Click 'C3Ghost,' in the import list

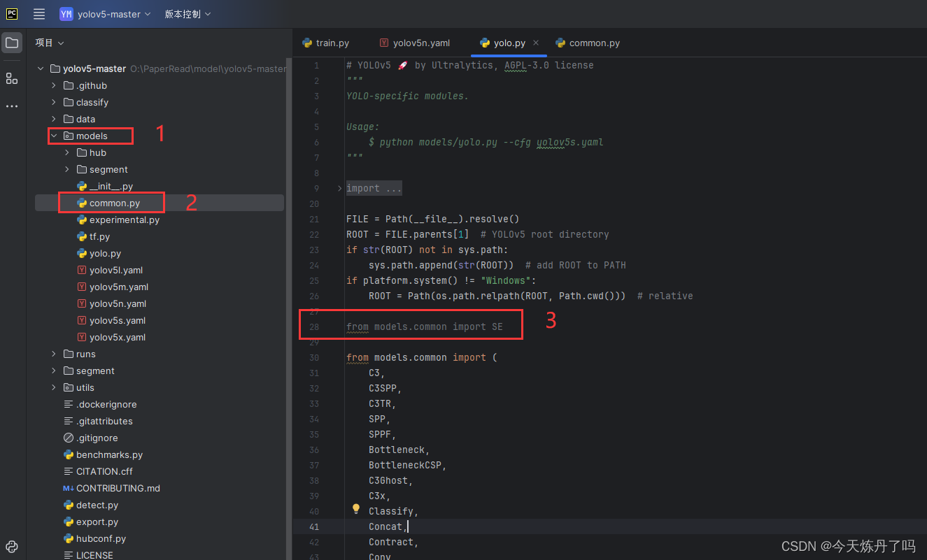click(x=390, y=480)
